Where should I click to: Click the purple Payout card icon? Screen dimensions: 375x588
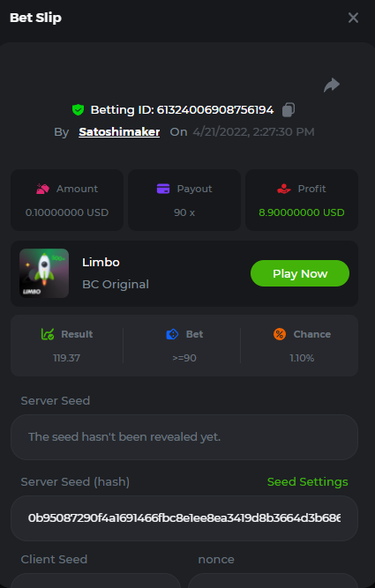click(x=163, y=189)
